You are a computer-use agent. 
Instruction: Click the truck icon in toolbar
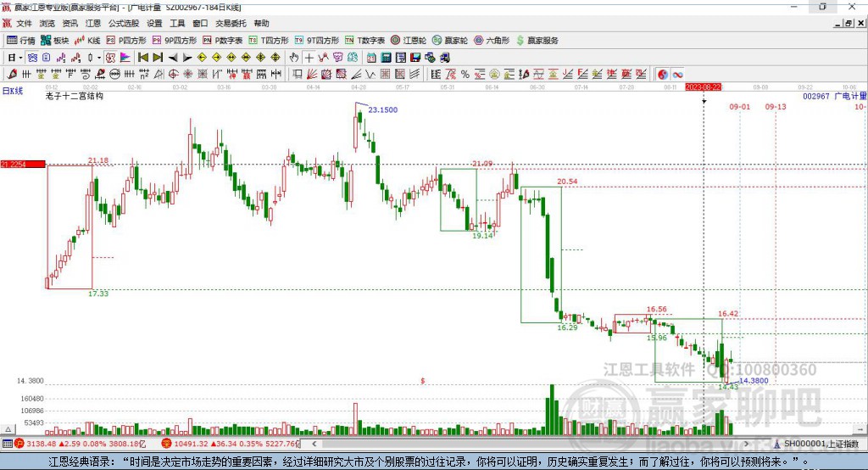tap(444, 58)
